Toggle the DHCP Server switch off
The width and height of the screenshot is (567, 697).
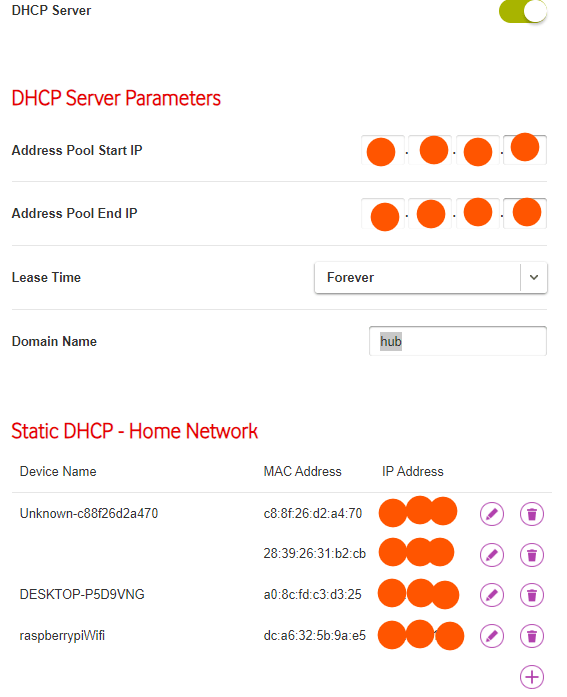[x=523, y=12]
